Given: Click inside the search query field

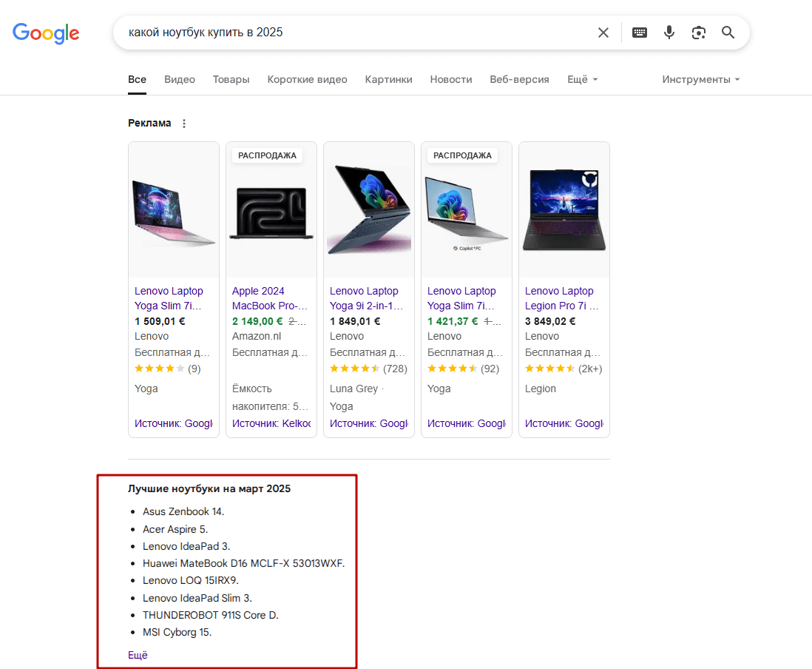Looking at the screenshot, I should [x=355, y=33].
